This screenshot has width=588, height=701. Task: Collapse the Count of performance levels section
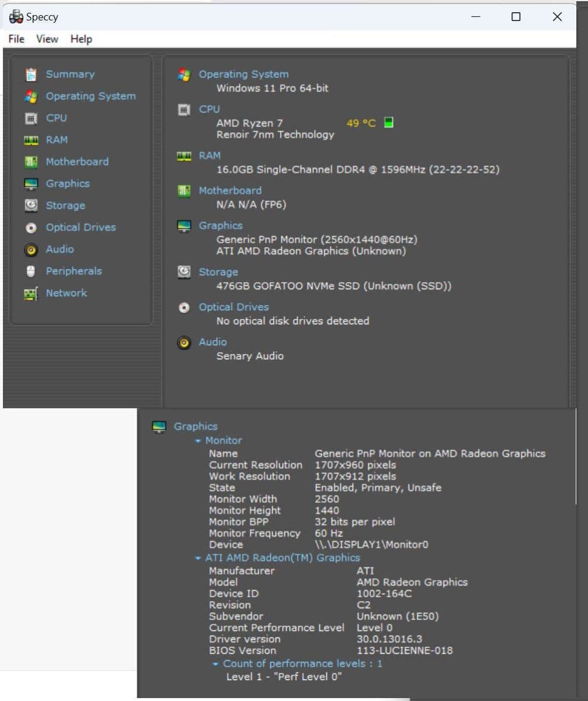(216, 664)
